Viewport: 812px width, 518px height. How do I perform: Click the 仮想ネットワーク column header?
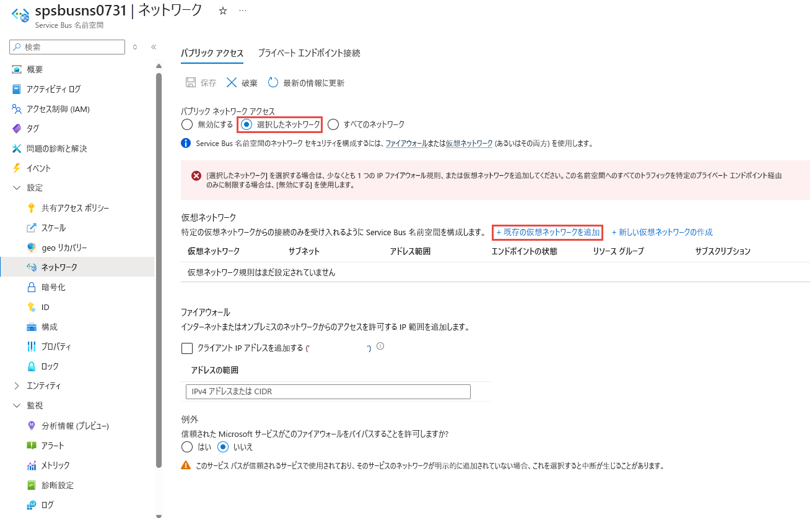214,251
